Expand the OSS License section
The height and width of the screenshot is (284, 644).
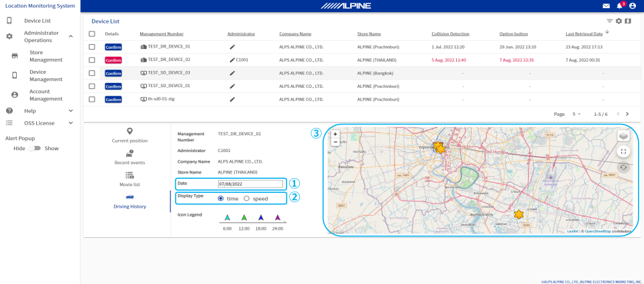coord(70,123)
